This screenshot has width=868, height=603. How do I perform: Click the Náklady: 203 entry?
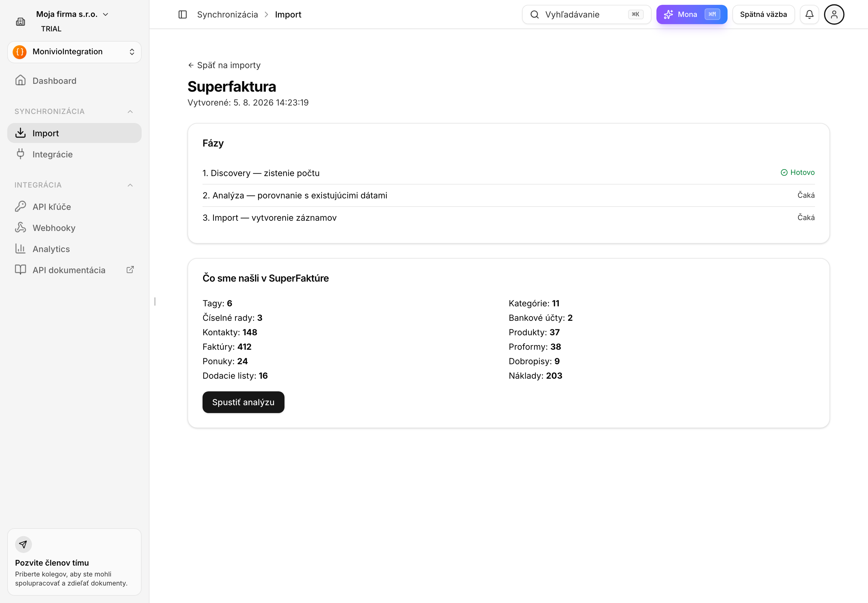tap(535, 376)
